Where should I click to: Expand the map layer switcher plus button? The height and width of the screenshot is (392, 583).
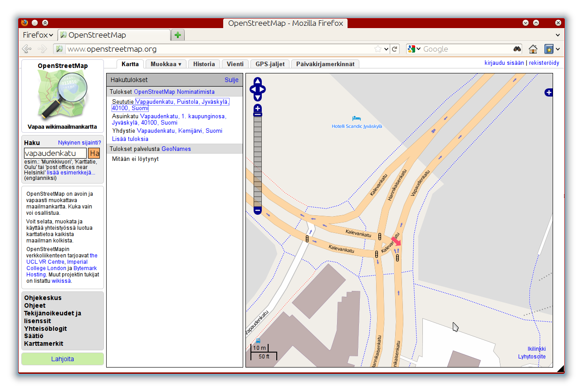click(549, 92)
